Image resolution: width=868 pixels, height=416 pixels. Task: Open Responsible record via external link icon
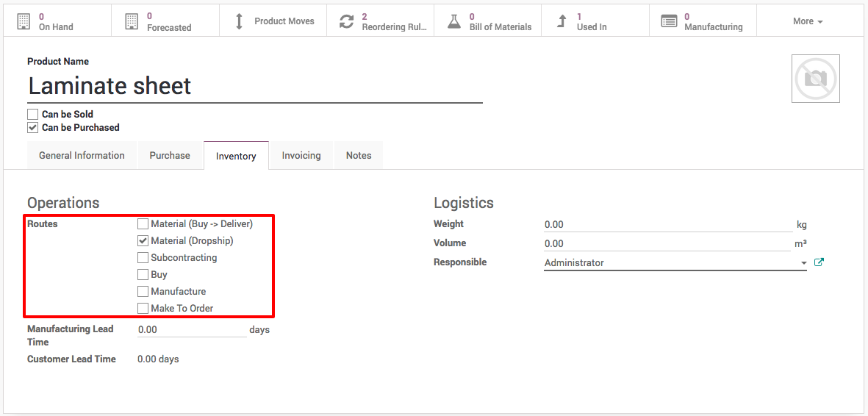(x=819, y=262)
